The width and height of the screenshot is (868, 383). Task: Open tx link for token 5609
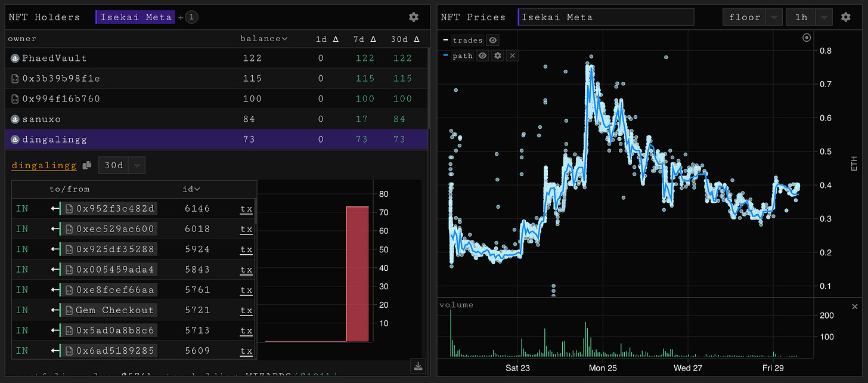[246, 351]
